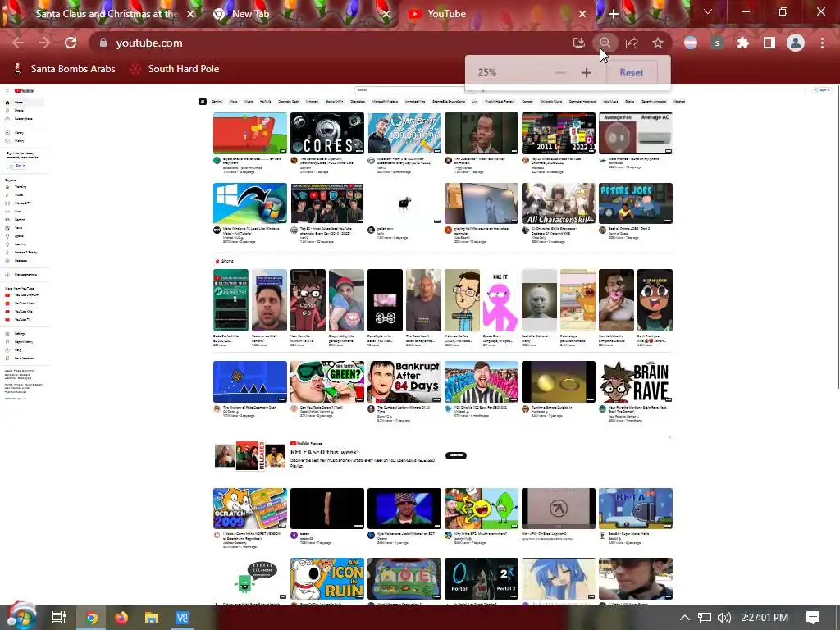Open the Windows Start button
This screenshot has height=630, width=840.
(21, 617)
